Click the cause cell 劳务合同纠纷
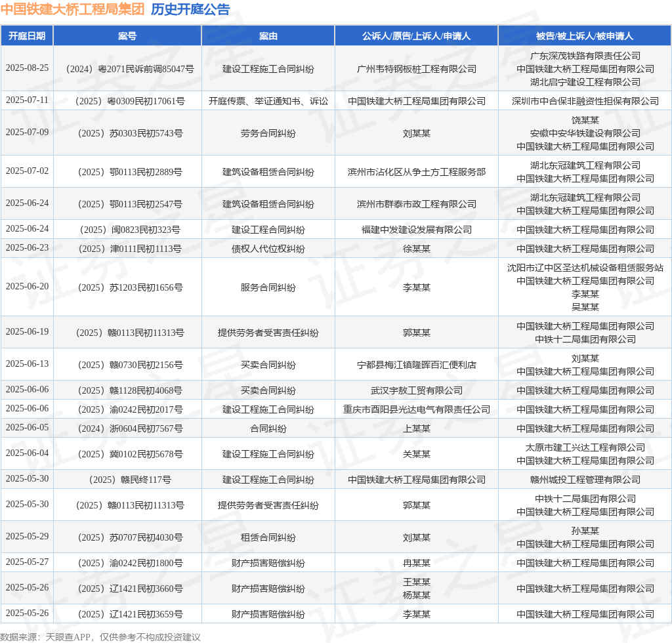Viewport: 672px width, 643px height. click(268, 133)
